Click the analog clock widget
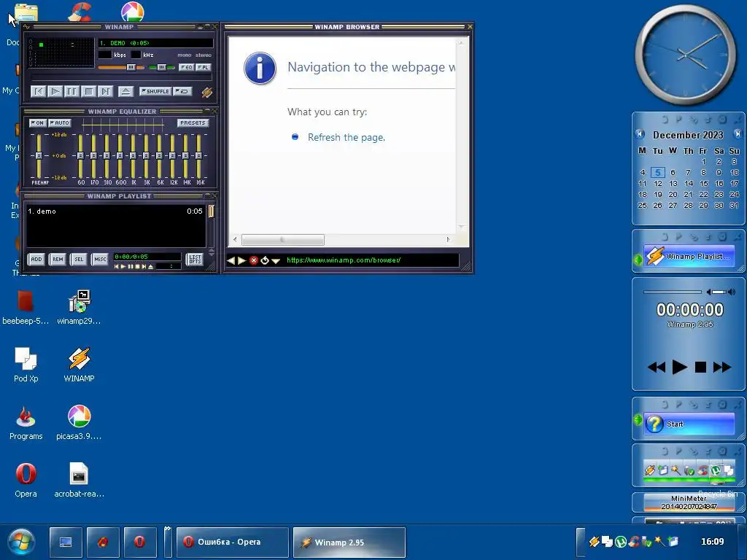 click(x=686, y=55)
